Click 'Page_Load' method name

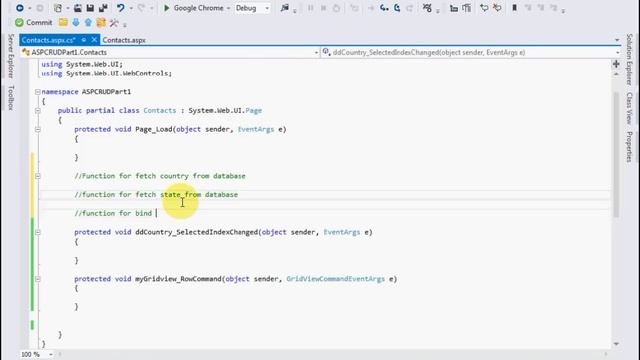(154, 129)
